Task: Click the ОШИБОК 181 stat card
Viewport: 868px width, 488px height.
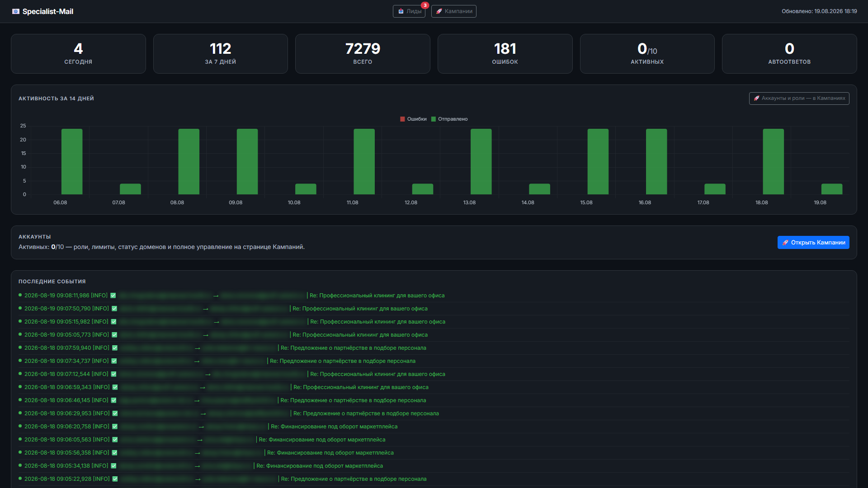Action: tap(505, 54)
